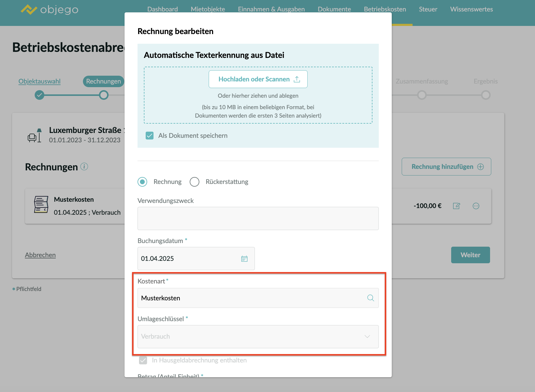Screen dimensions: 535x392
Task: Click the search magnifier in Kostenart field
Action: coord(370,298)
